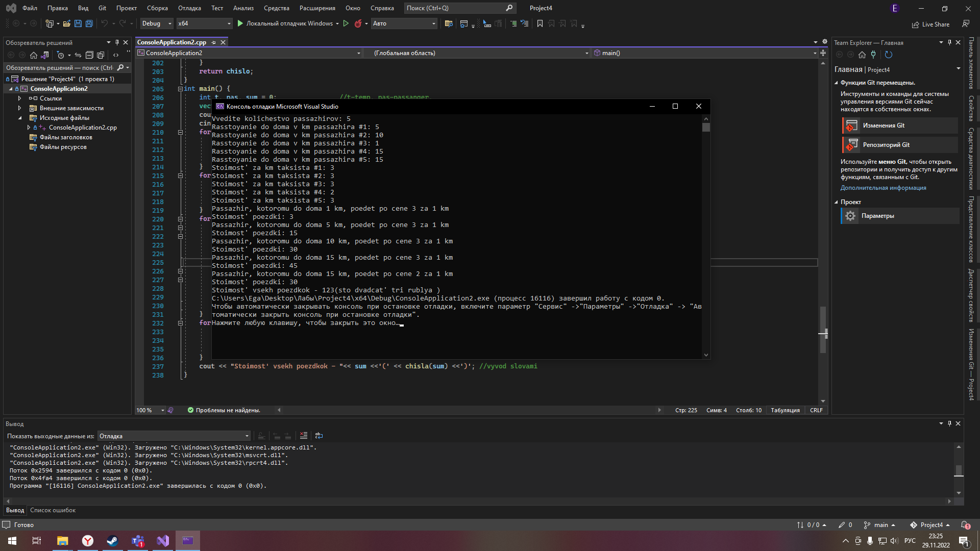The height and width of the screenshot is (551, 980).
Task: Collapse all items in Solution Explorer
Action: pyautogui.click(x=89, y=55)
